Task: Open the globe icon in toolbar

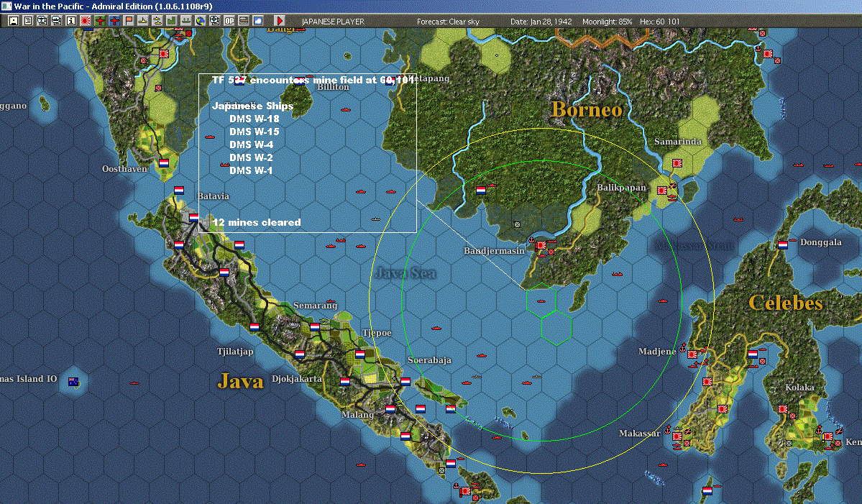Action: (x=200, y=21)
